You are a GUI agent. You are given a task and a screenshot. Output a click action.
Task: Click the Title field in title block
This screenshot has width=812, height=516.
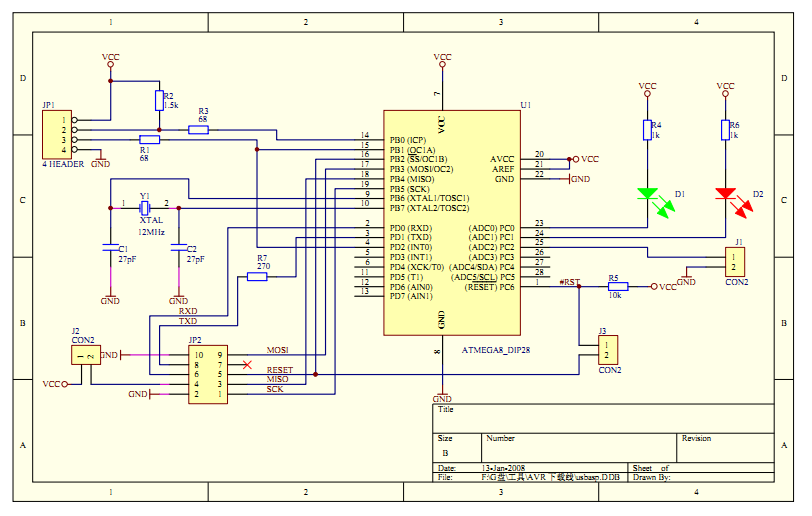(603, 419)
